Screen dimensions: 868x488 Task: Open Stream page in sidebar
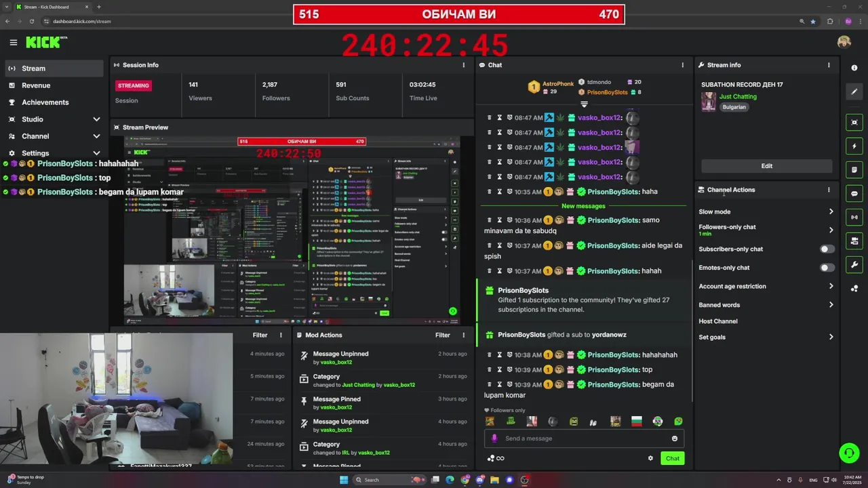click(54, 68)
